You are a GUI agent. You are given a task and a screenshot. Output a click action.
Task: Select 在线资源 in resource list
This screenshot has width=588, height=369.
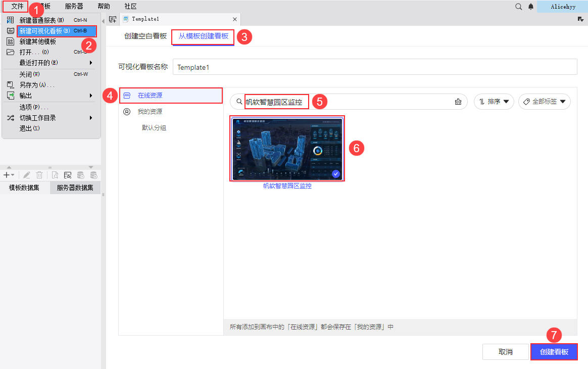(x=171, y=96)
